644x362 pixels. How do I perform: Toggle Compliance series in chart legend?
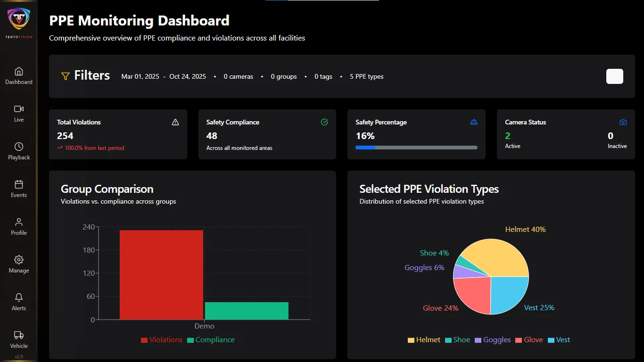coord(210,340)
